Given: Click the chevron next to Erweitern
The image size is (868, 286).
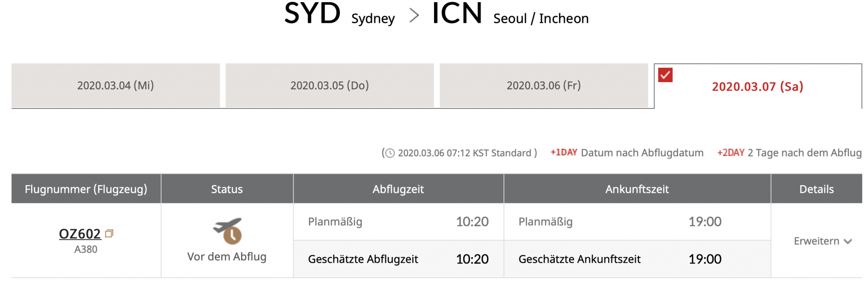Looking at the screenshot, I should coord(848,242).
